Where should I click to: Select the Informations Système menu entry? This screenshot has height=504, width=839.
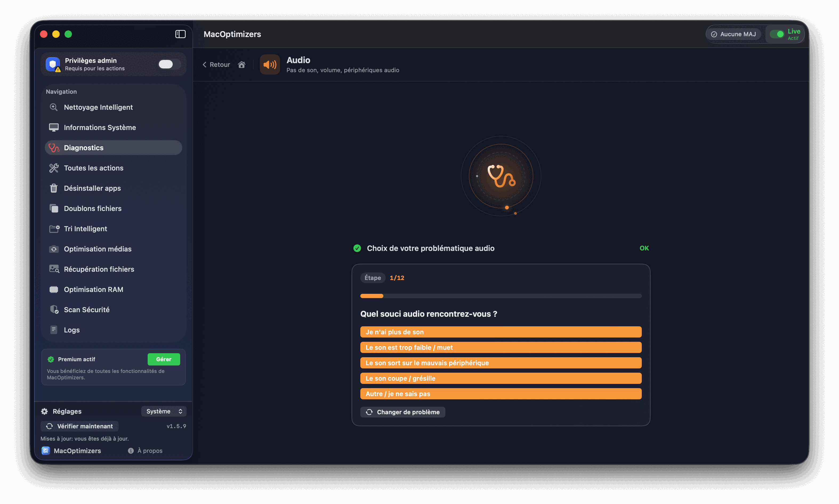point(100,127)
